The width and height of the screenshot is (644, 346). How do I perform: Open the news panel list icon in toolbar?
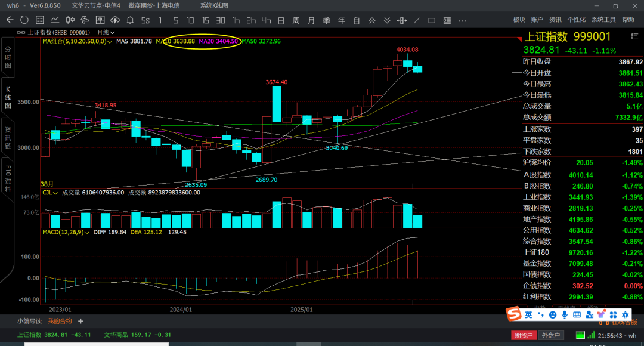[447, 20]
